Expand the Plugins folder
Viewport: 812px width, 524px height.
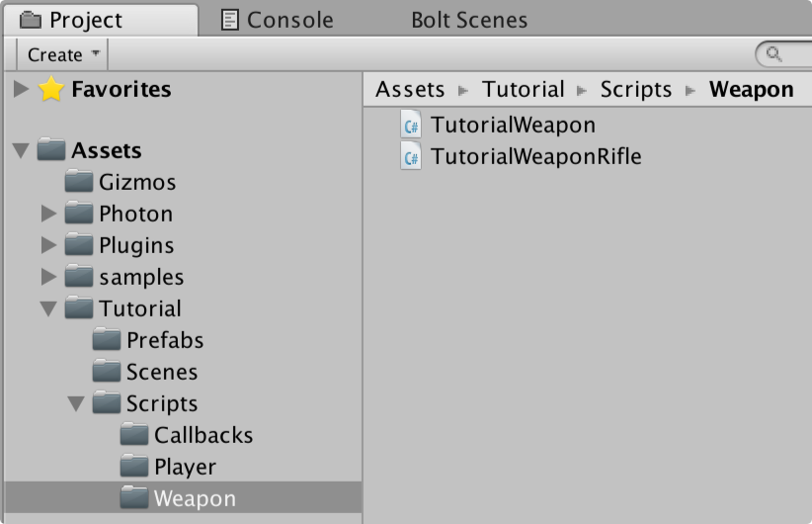point(48,245)
